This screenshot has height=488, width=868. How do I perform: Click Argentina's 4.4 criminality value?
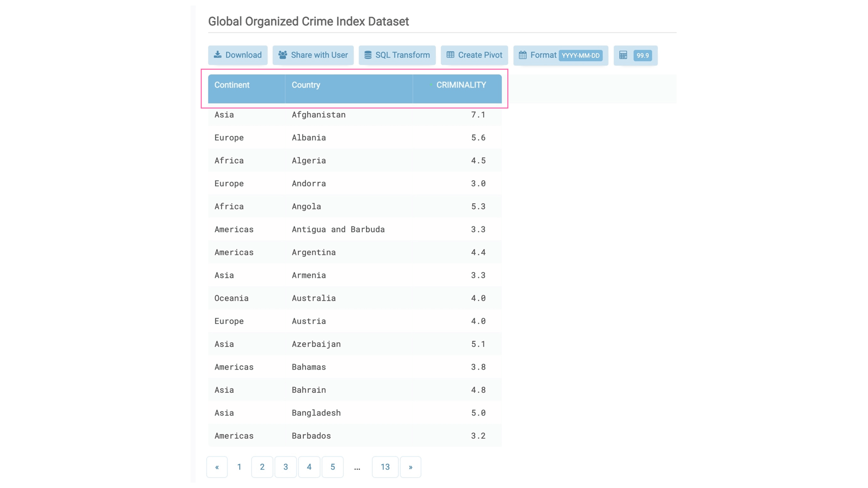478,253
